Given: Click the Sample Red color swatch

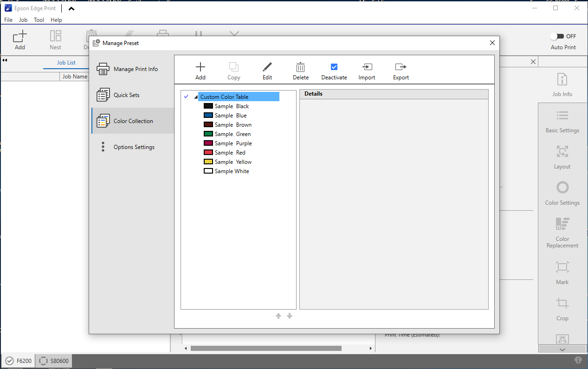Looking at the screenshot, I should pyautogui.click(x=208, y=153).
